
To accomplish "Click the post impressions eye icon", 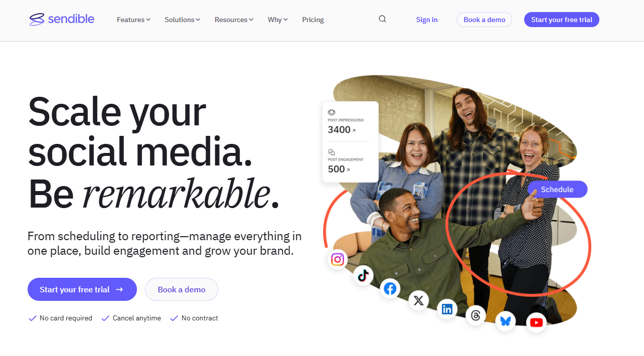I will [332, 112].
